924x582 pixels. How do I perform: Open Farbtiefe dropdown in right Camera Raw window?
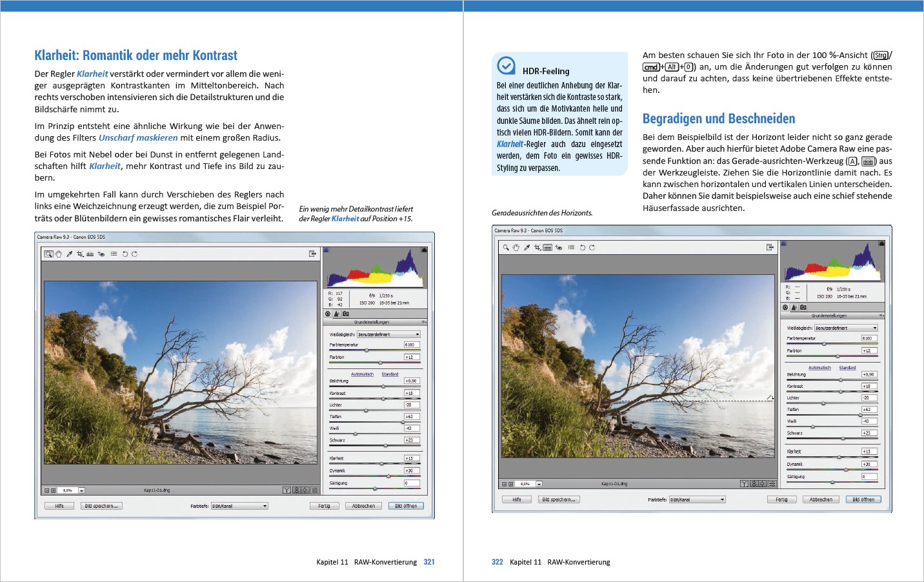pyautogui.click(x=697, y=499)
